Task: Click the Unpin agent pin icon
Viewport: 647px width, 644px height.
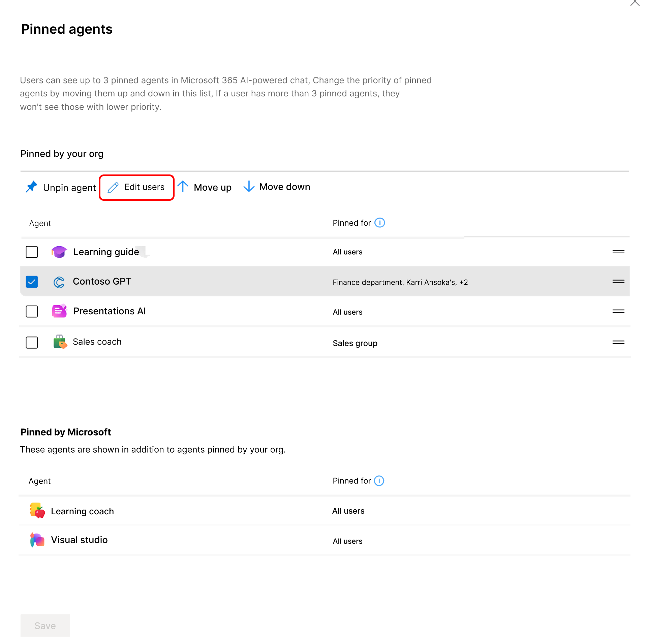Action: click(x=31, y=187)
